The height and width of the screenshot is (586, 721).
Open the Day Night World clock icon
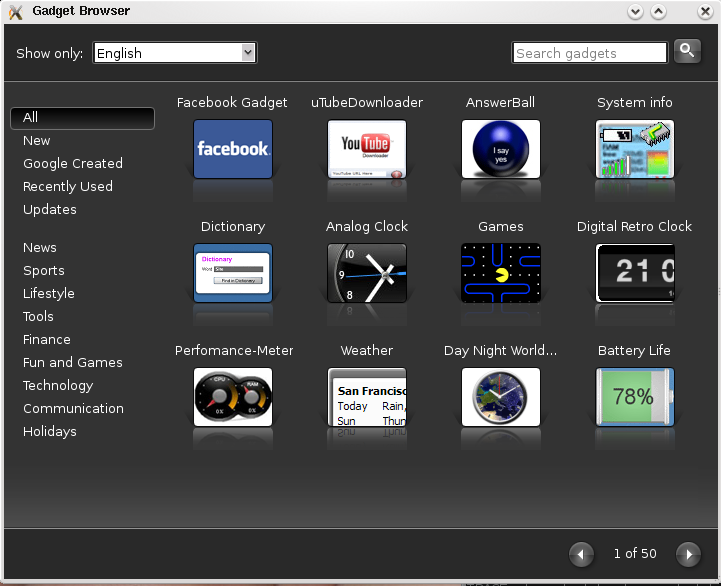(x=501, y=397)
